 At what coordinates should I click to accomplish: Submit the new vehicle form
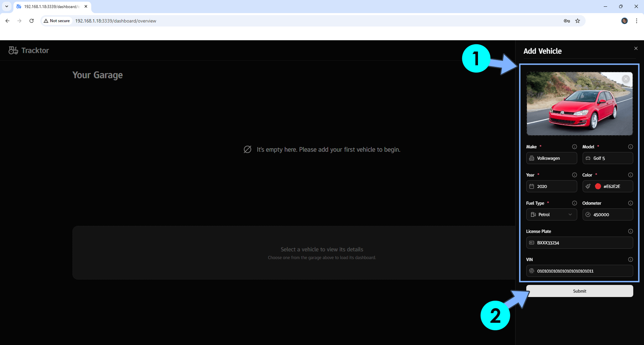coord(579,291)
